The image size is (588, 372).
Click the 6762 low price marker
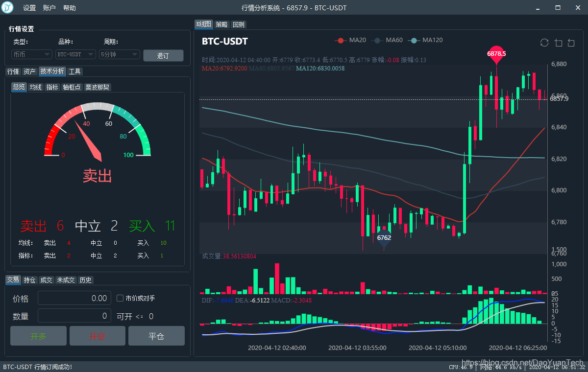(x=384, y=238)
